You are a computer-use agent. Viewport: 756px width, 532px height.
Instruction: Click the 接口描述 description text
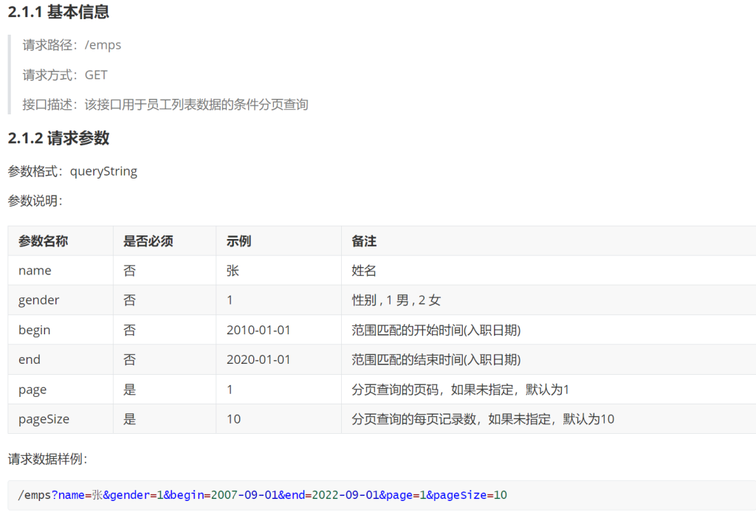click(x=165, y=104)
